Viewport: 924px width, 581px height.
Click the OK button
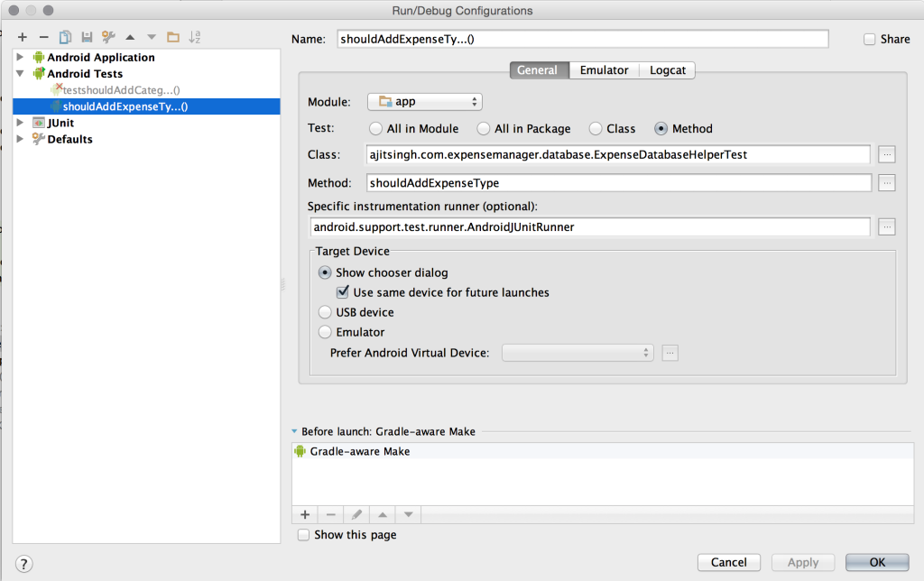[x=876, y=562]
